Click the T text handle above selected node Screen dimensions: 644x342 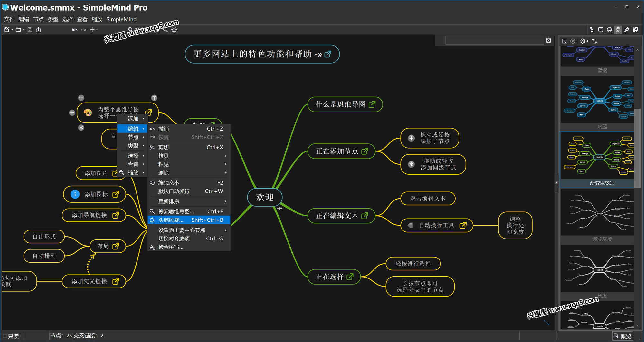pyautogui.click(x=154, y=98)
